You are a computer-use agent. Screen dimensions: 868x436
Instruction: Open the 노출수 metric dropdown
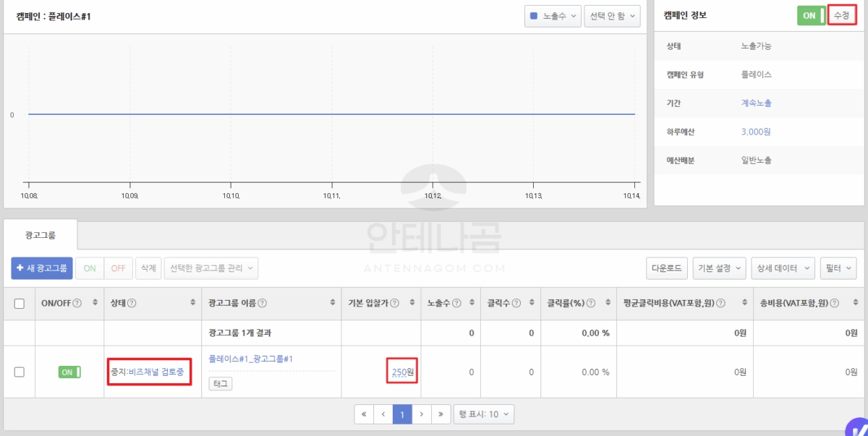click(x=553, y=16)
